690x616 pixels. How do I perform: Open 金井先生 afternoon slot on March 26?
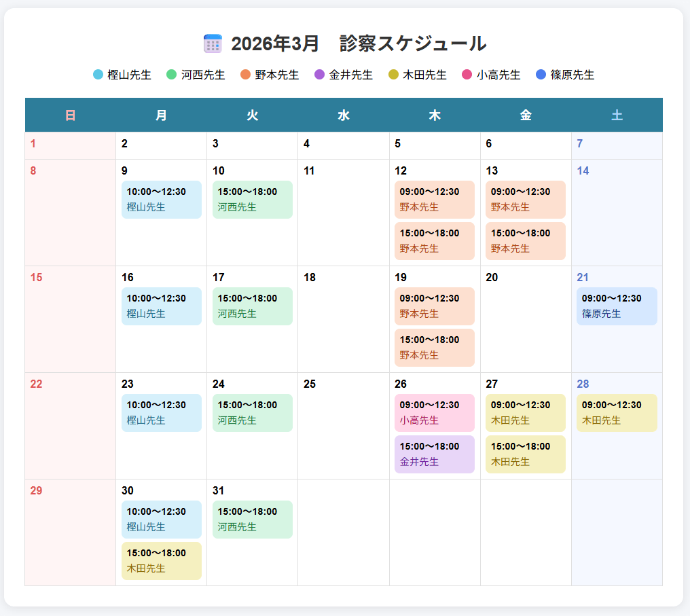click(x=435, y=454)
